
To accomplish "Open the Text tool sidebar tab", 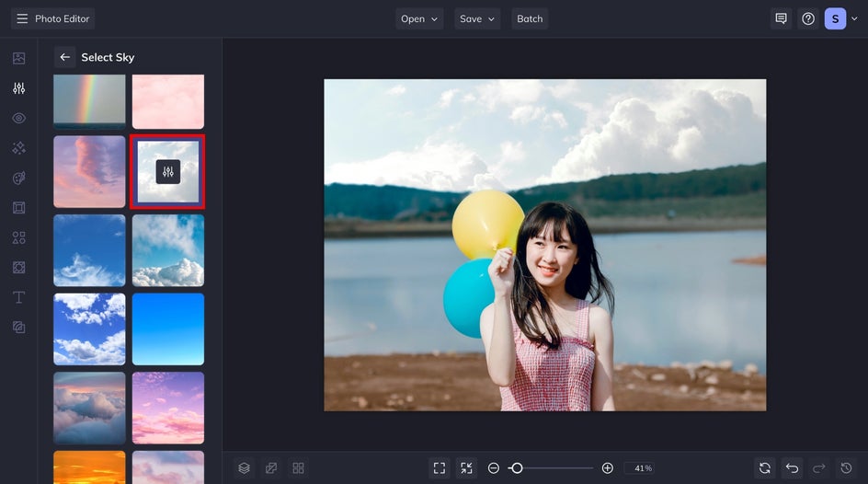I will pyautogui.click(x=18, y=297).
